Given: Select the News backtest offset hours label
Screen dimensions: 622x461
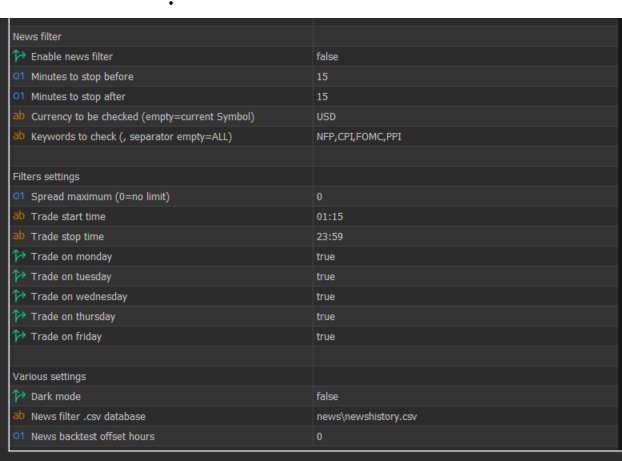Looking at the screenshot, I should point(93,436).
